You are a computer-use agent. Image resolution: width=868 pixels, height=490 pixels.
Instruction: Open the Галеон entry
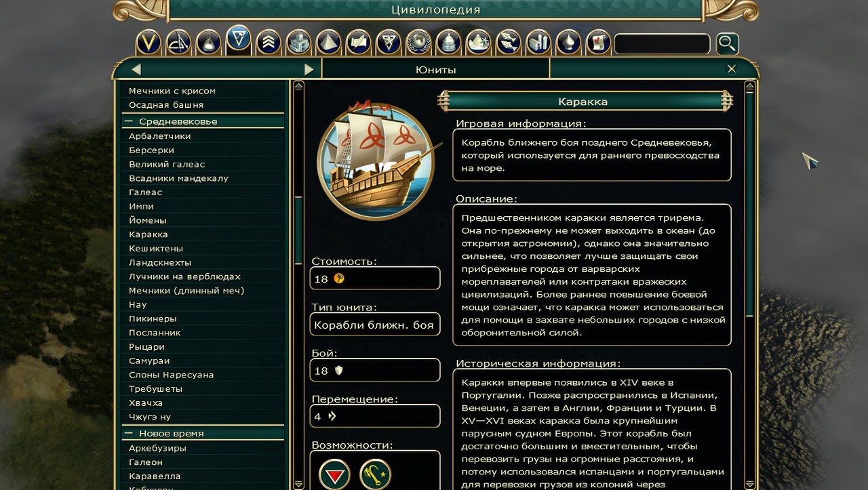click(203, 462)
